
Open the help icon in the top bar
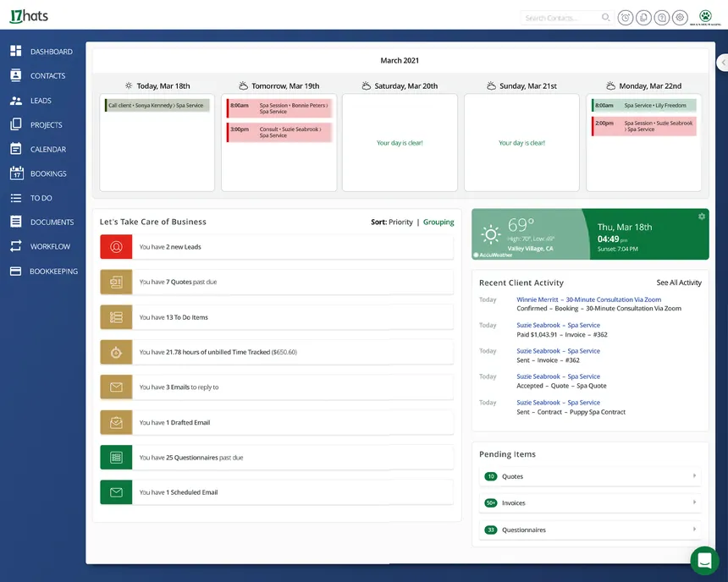click(661, 17)
